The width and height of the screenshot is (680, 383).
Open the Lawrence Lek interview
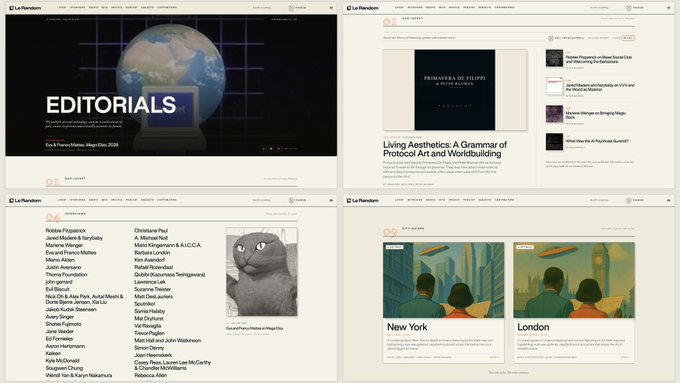150,282
